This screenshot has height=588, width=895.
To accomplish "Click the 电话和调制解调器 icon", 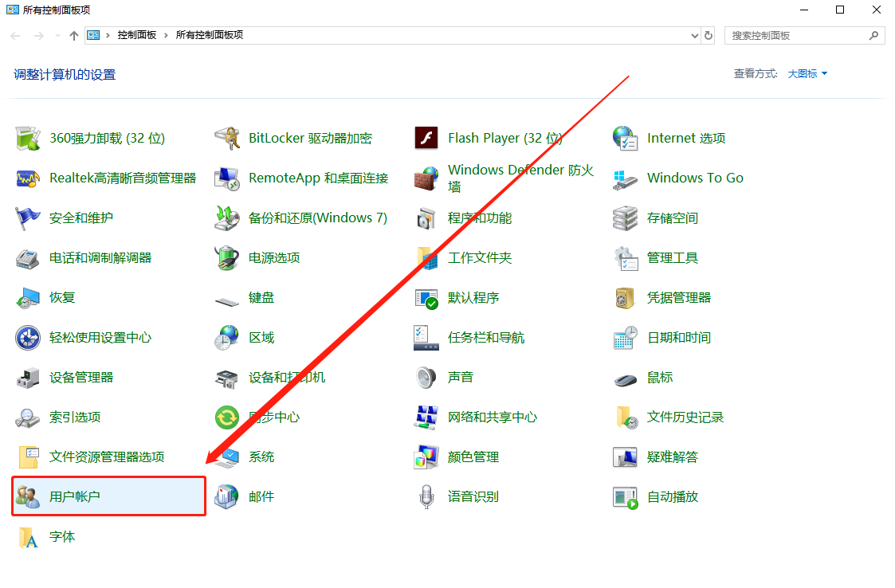I will coord(27,258).
